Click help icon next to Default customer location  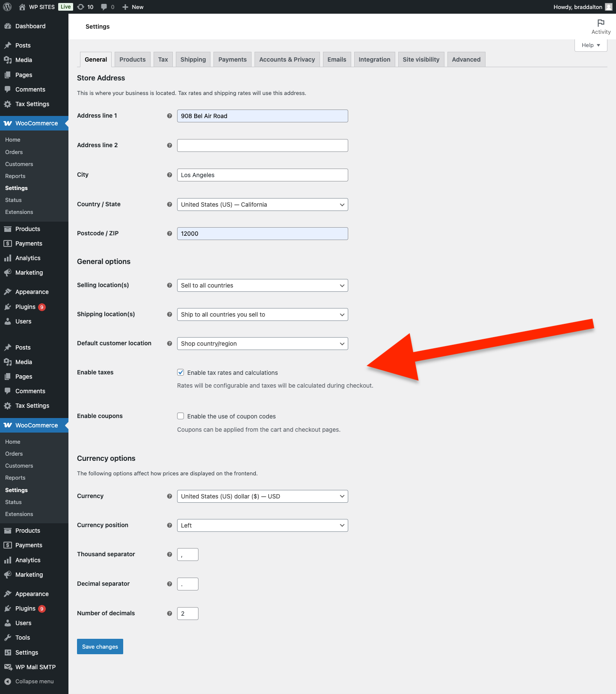tap(169, 344)
